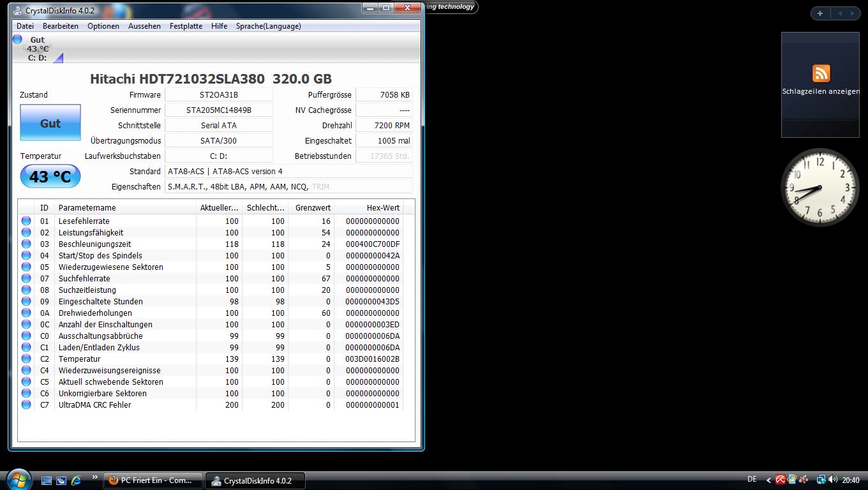Click the Hex-Wert column header

coord(369,207)
